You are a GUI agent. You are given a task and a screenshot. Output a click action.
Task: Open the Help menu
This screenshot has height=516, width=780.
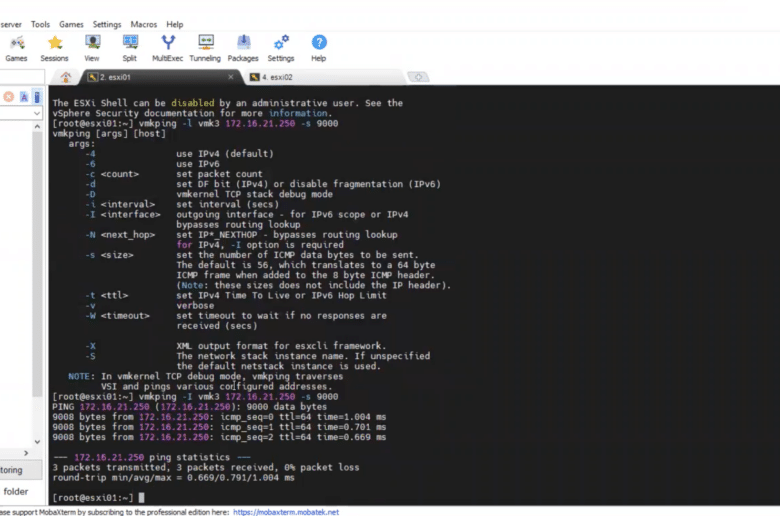[x=175, y=24]
